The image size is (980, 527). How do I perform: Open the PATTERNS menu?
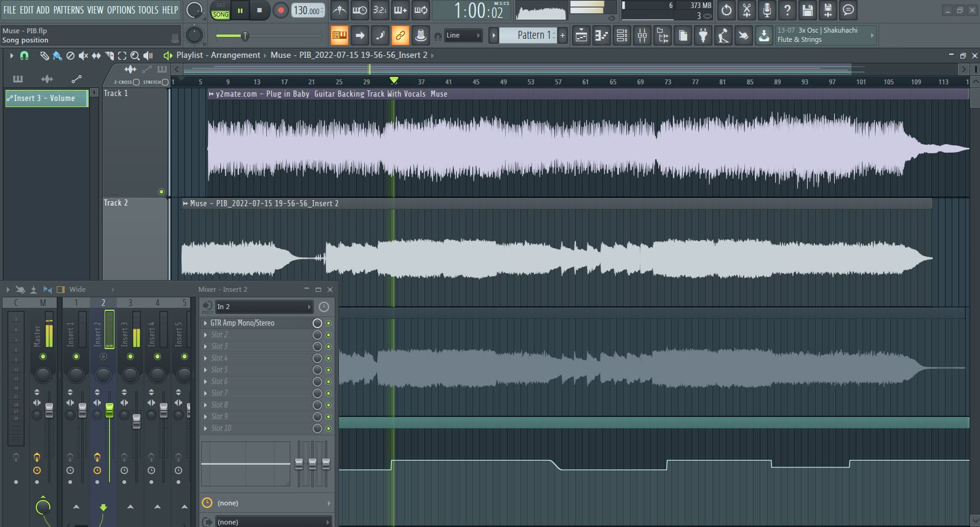tap(68, 10)
